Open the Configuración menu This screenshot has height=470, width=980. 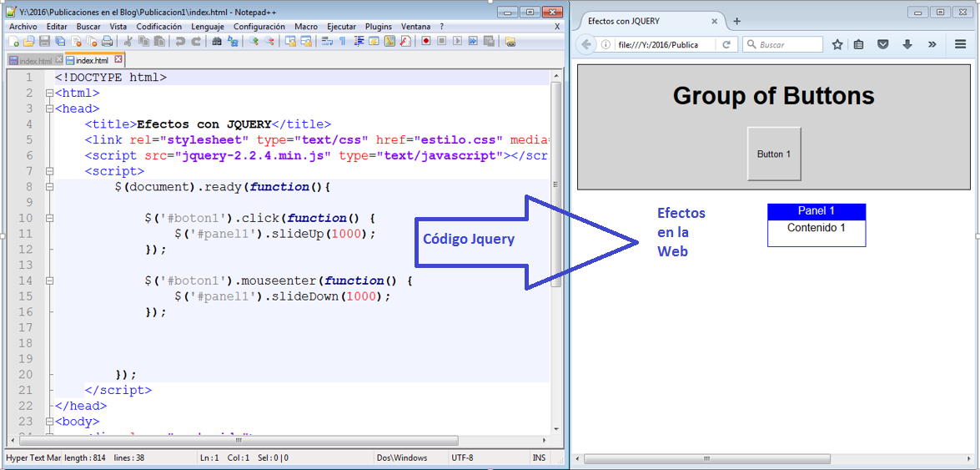click(x=259, y=27)
